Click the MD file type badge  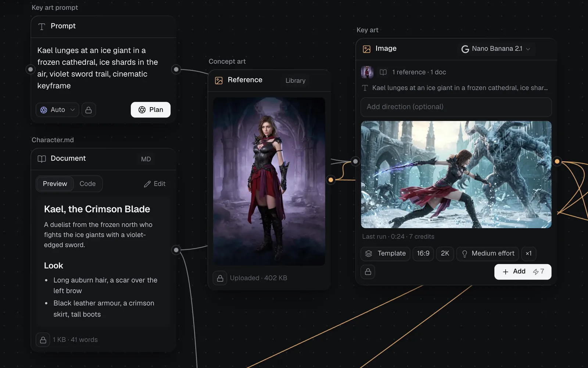pyautogui.click(x=146, y=159)
